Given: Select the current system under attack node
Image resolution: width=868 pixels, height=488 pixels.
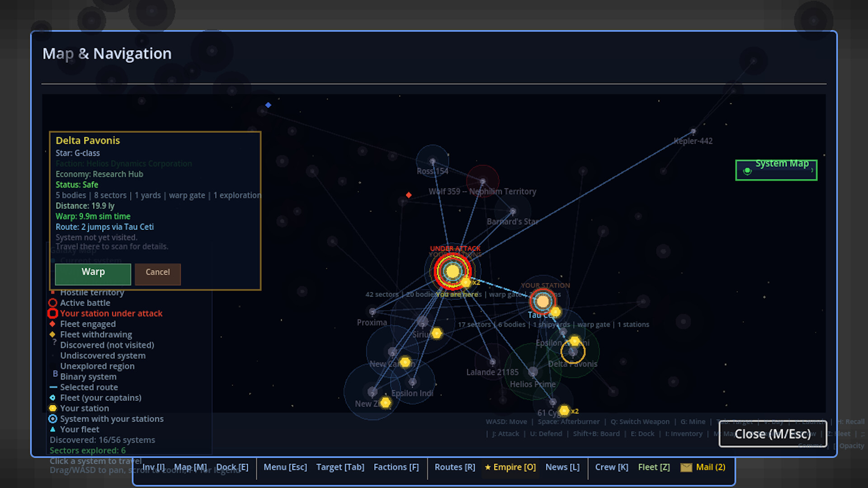Looking at the screenshot, I should 453,272.
